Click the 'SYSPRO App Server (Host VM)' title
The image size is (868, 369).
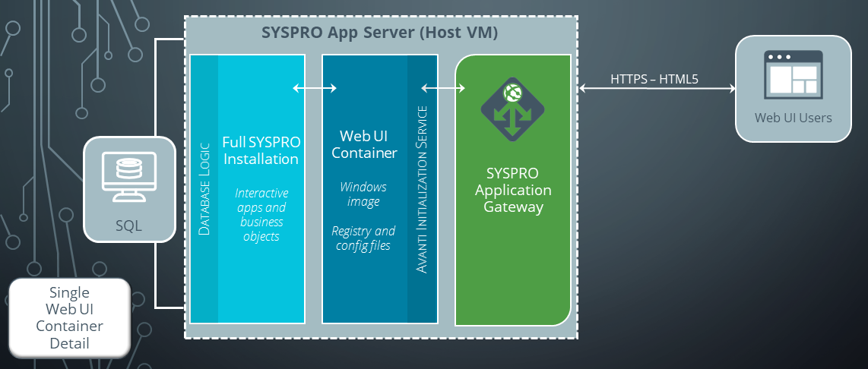pos(379,34)
